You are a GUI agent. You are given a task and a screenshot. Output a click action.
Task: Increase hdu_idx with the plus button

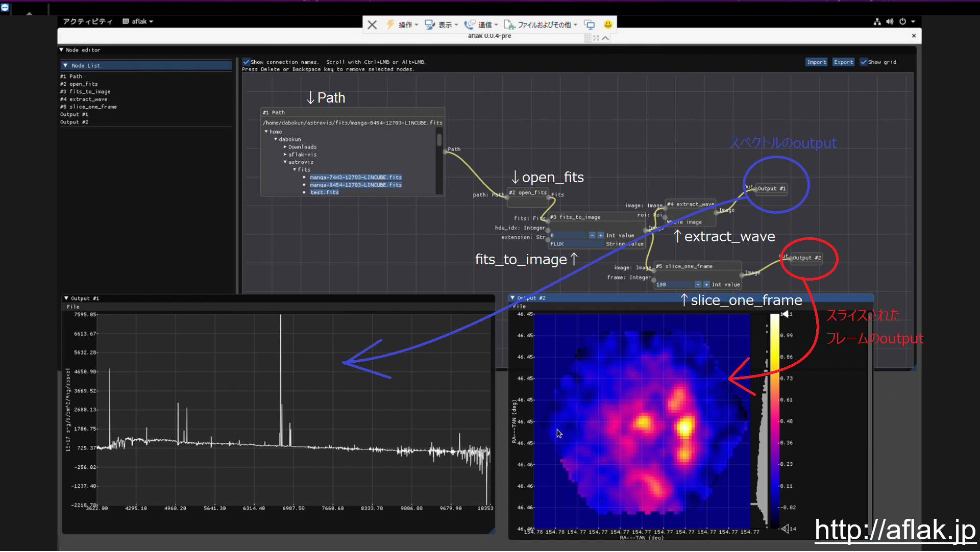click(601, 235)
